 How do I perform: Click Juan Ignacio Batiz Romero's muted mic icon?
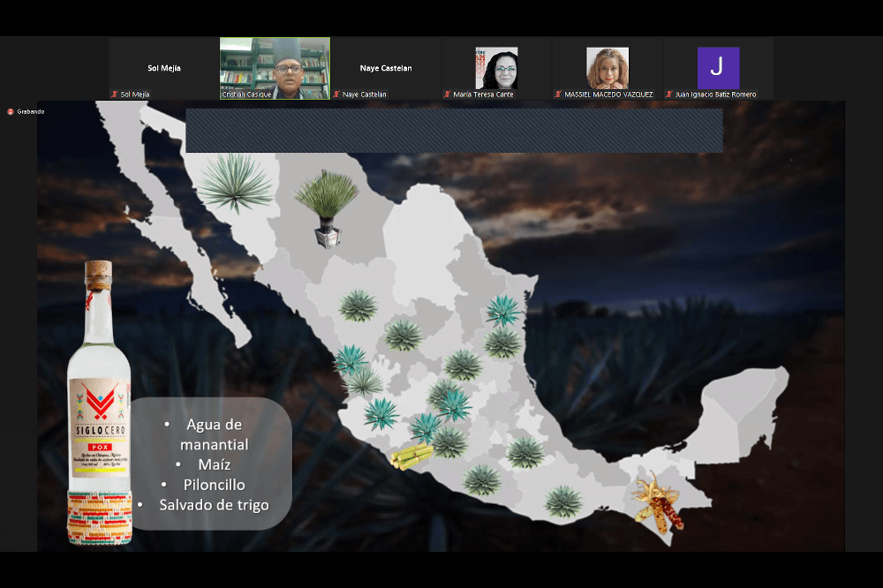669,94
